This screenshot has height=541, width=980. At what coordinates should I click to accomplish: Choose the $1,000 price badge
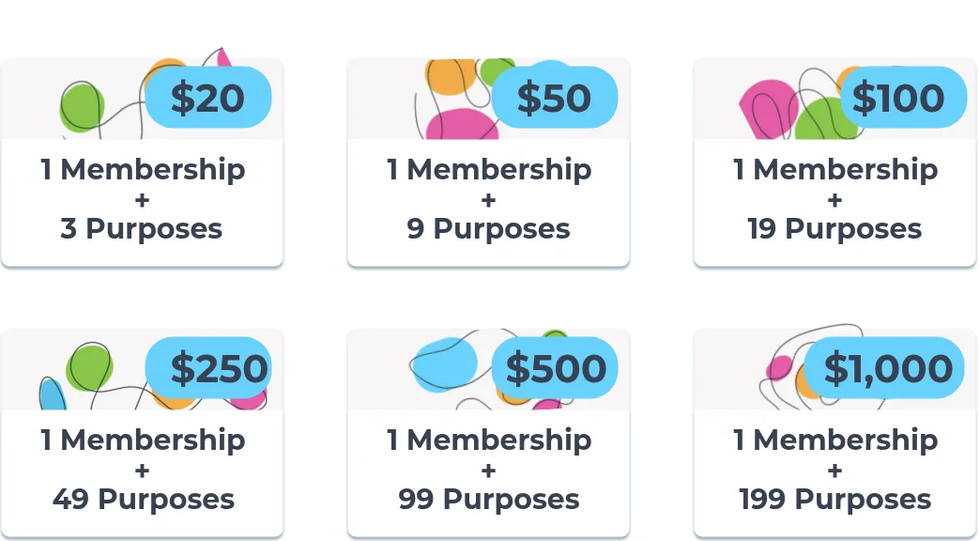click(887, 368)
